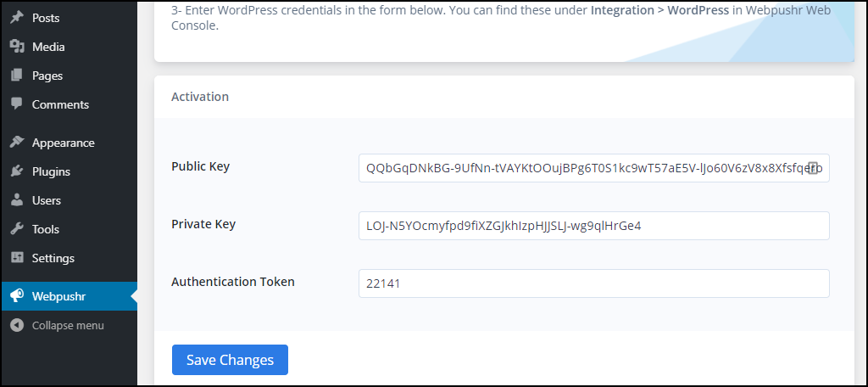868x387 pixels.
Task: Select the Authentication Token field
Action: (593, 283)
